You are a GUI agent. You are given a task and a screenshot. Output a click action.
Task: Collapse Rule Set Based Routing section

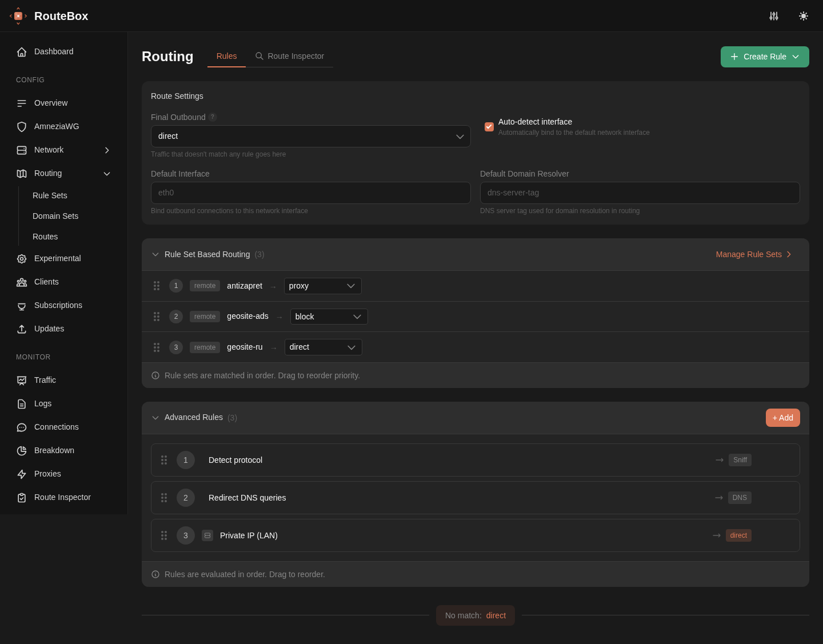pyautogui.click(x=155, y=254)
